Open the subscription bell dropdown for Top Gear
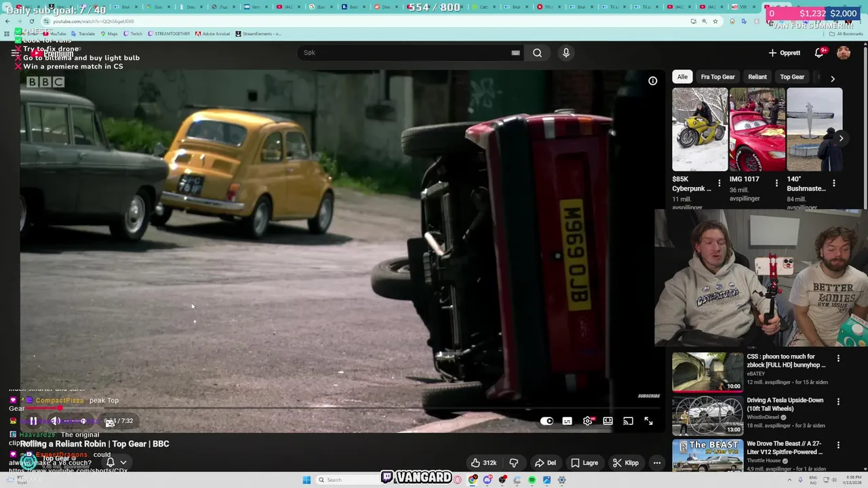 click(x=116, y=462)
